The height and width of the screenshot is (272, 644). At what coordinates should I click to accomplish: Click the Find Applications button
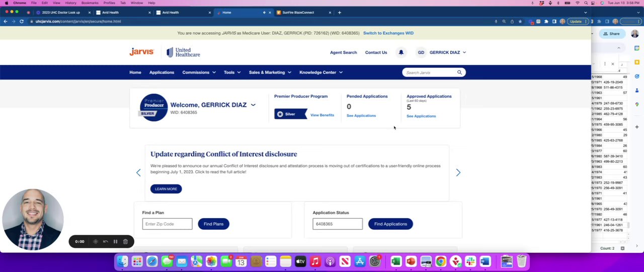[390, 224]
